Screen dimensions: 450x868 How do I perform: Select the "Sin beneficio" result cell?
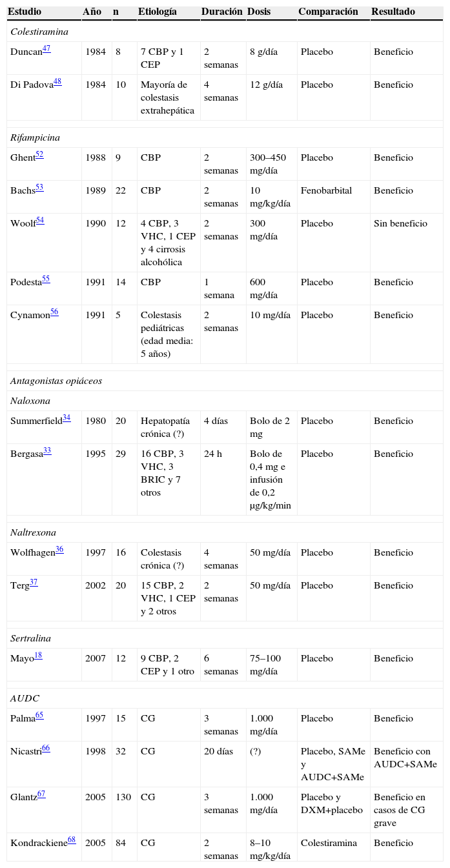pyautogui.click(x=400, y=223)
